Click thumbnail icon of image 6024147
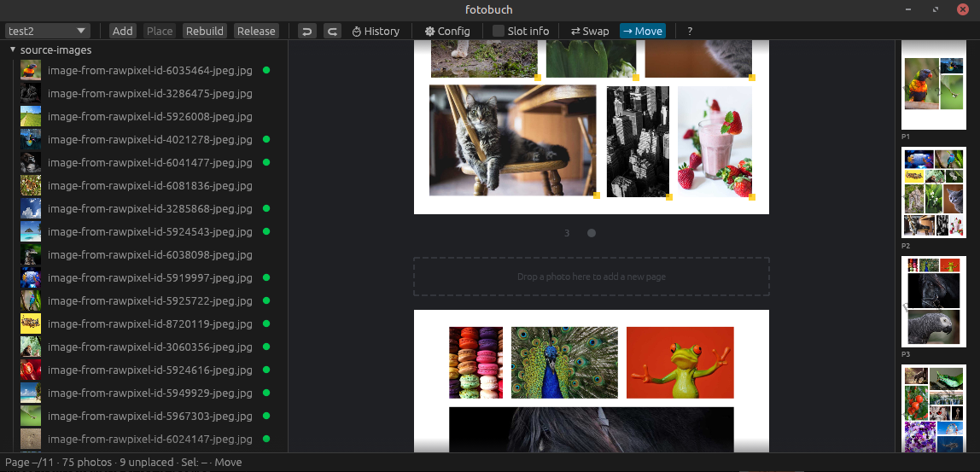Screen dimensions: 980x472 [31, 439]
